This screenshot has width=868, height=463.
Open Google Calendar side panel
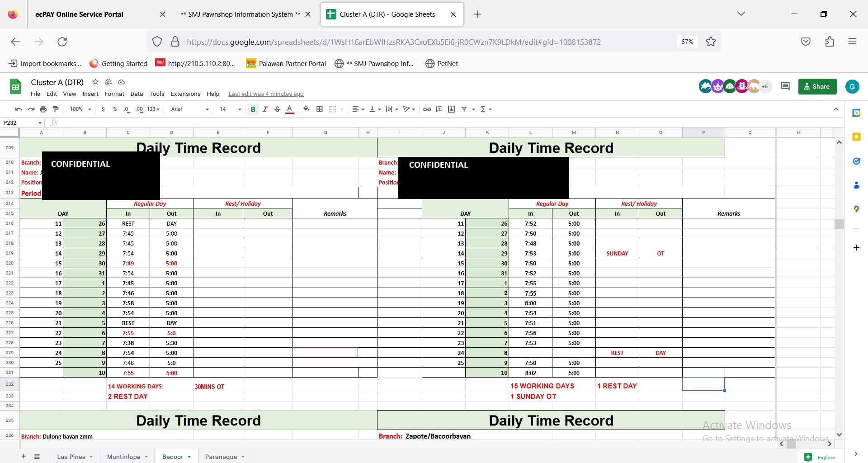(x=856, y=113)
